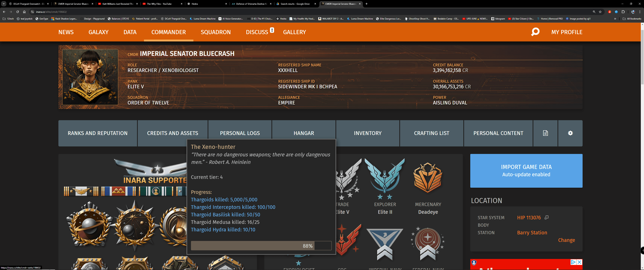Viewport: 644px width, 270px height.
Task: Expand the hidden bookmarks overflow chevron
Action: (x=615, y=19)
